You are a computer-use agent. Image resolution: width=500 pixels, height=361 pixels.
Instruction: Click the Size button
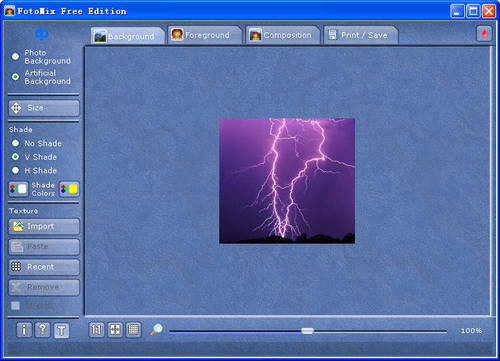44,108
